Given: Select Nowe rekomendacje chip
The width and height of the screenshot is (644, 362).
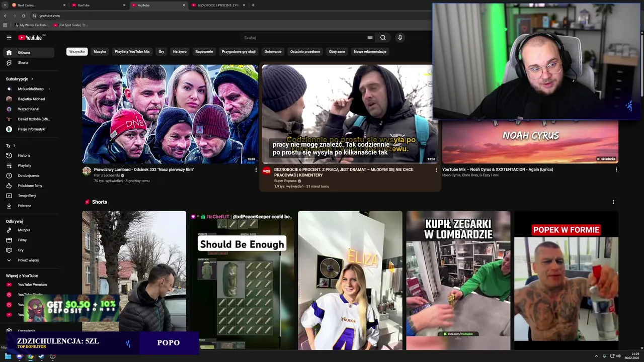Looking at the screenshot, I should 370,51.
